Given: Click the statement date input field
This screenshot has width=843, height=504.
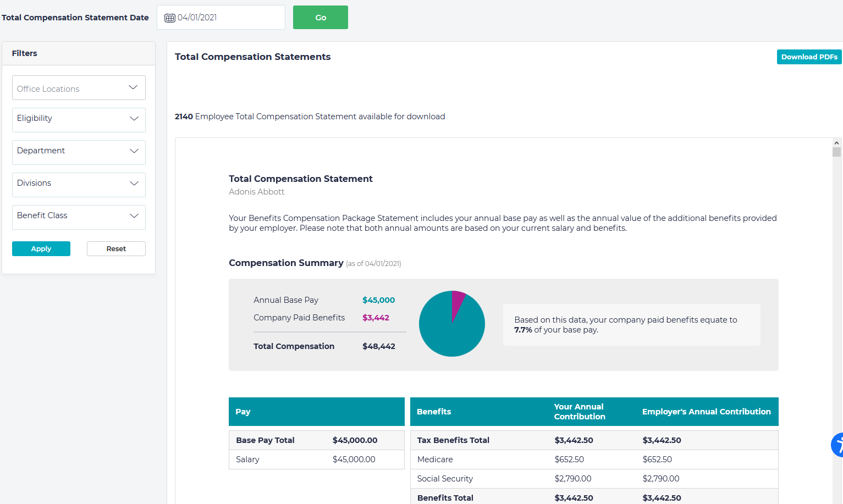Looking at the screenshot, I should (x=228, y=18).
